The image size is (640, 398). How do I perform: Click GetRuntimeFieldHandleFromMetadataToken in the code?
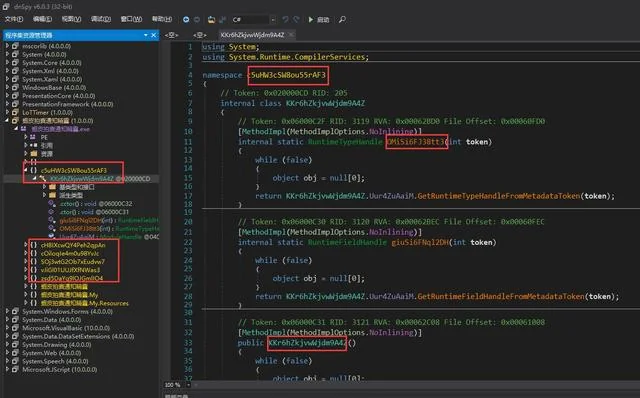(501, 296)
